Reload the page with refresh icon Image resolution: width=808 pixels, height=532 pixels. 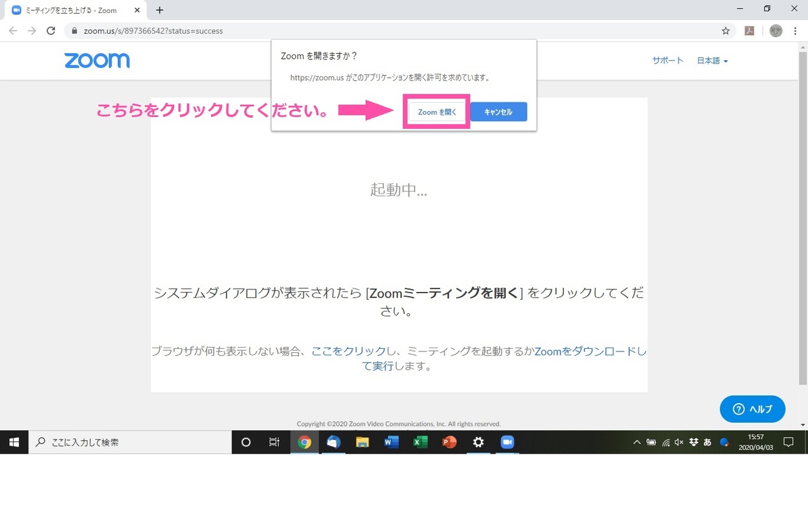51,30
